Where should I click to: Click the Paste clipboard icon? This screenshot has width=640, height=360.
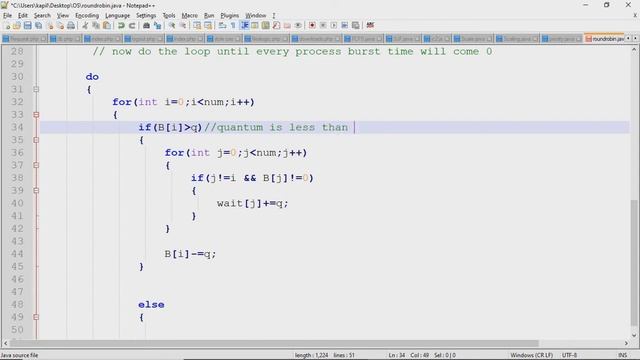107,25
